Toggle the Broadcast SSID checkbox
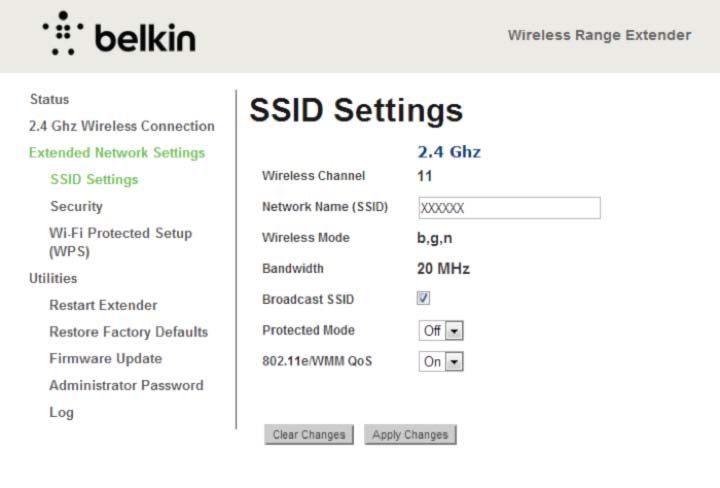This screenshot has height=488, width=720. 423,298
